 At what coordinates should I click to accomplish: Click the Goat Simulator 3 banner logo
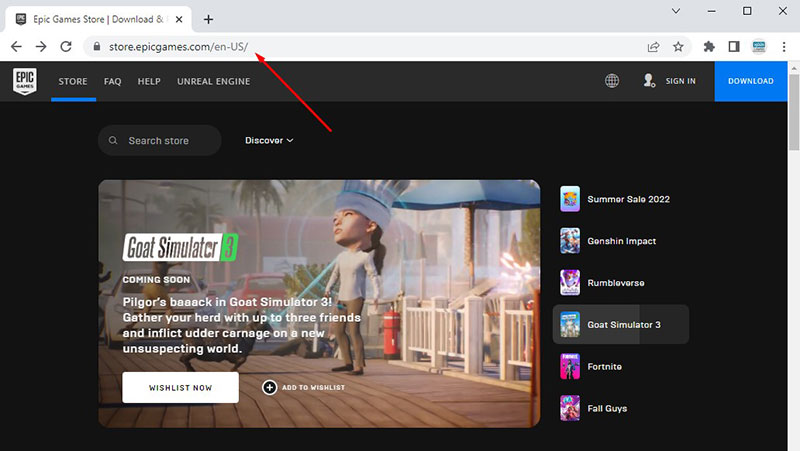181,247
